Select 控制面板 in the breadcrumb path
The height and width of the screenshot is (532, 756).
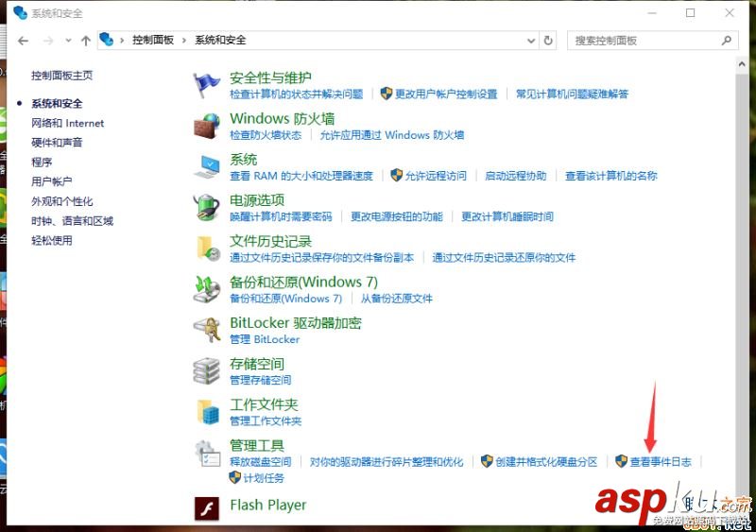coord(153,40)
